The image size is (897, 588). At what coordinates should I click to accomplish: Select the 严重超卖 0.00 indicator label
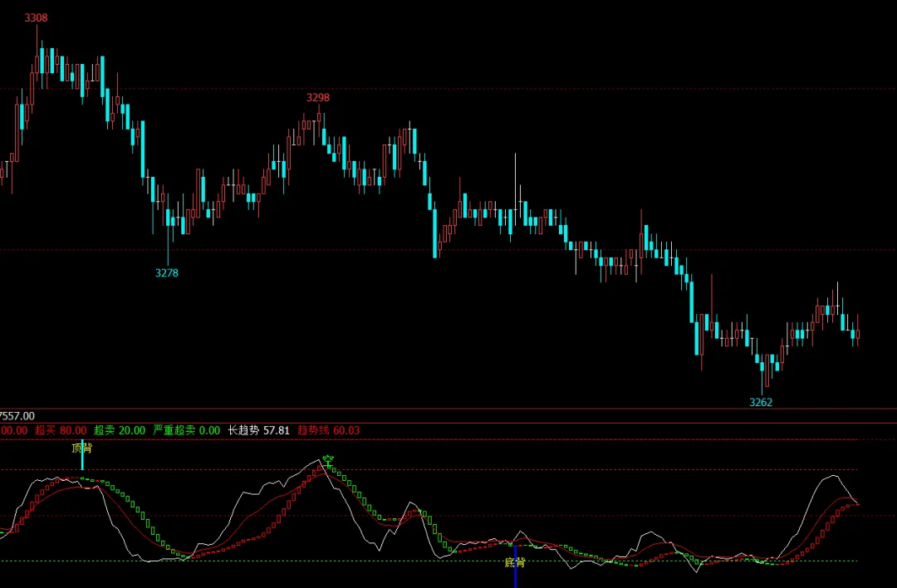pyautogui.click(x=187, y=431)
